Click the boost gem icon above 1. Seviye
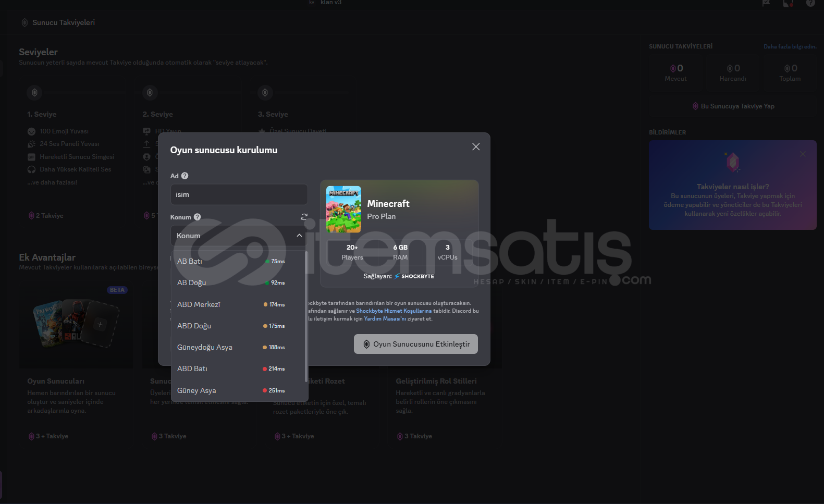824x504 pixels. [34, 93]
